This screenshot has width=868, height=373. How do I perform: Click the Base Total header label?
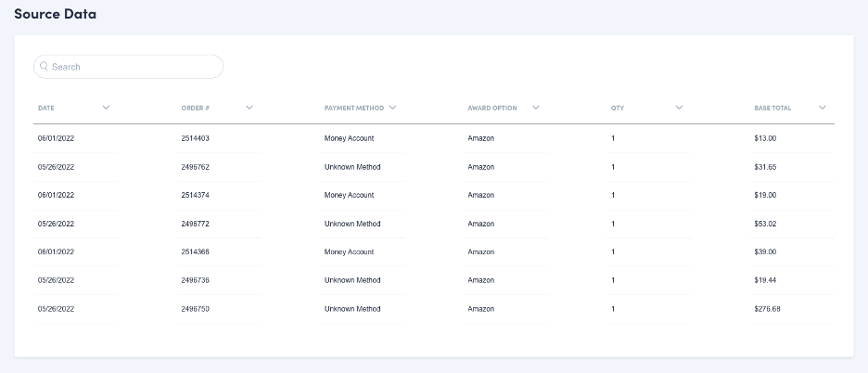(x=772, y=109)
